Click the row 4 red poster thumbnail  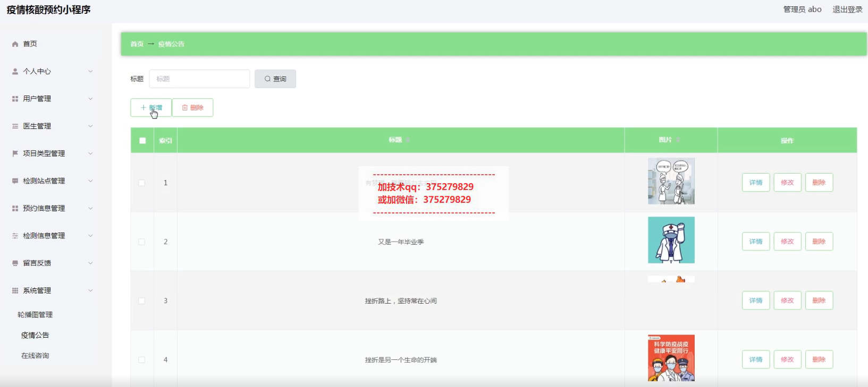(671, 358)
